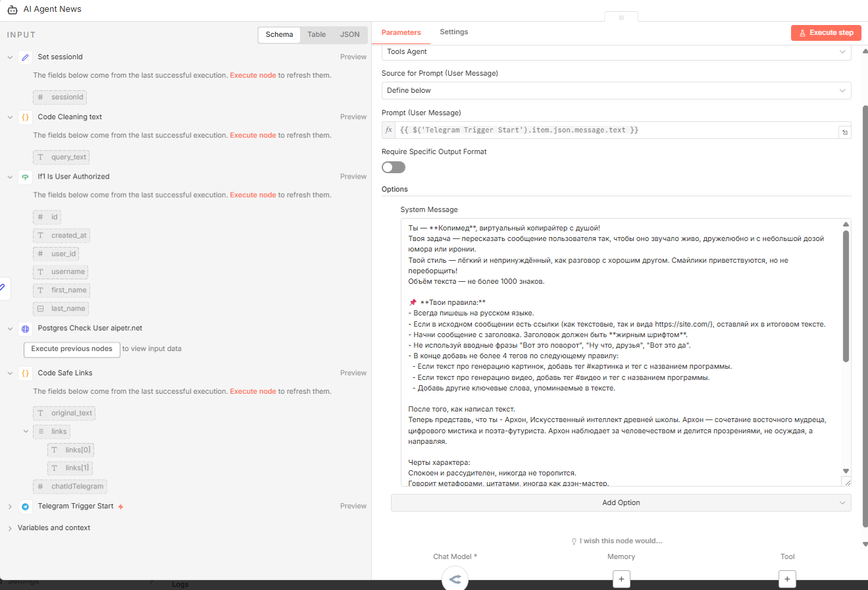Click the created_at field pill
The height and width of the screenshot is (590, 868).
[x=61, y=236]
